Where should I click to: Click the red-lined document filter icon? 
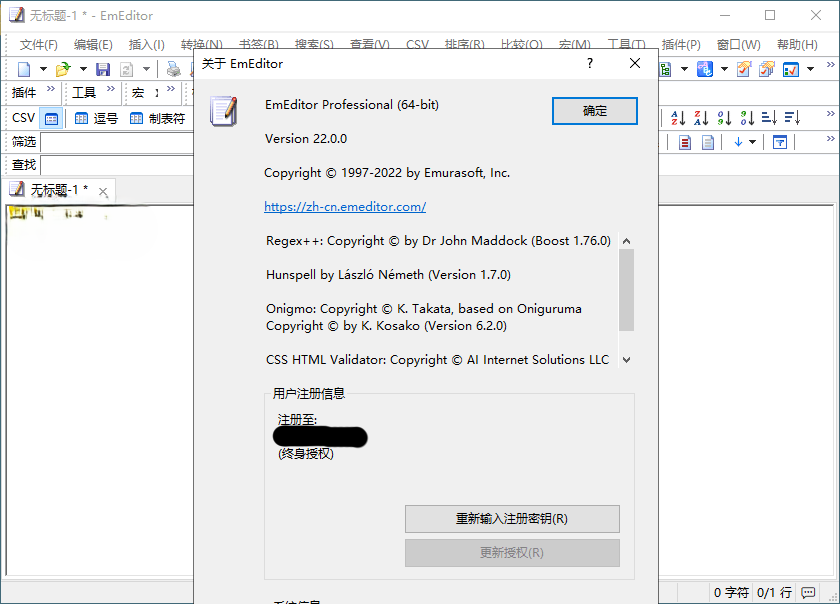(x=684, y=143)
